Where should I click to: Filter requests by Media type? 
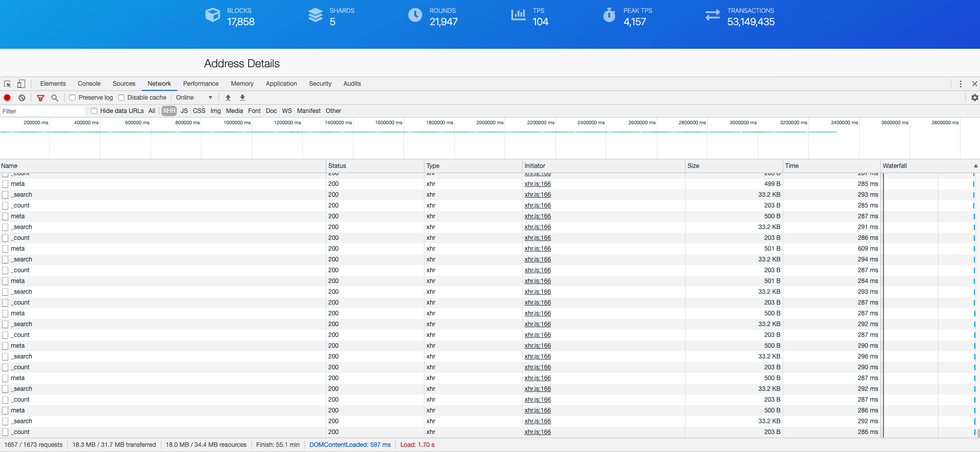(x=234, y=111)
